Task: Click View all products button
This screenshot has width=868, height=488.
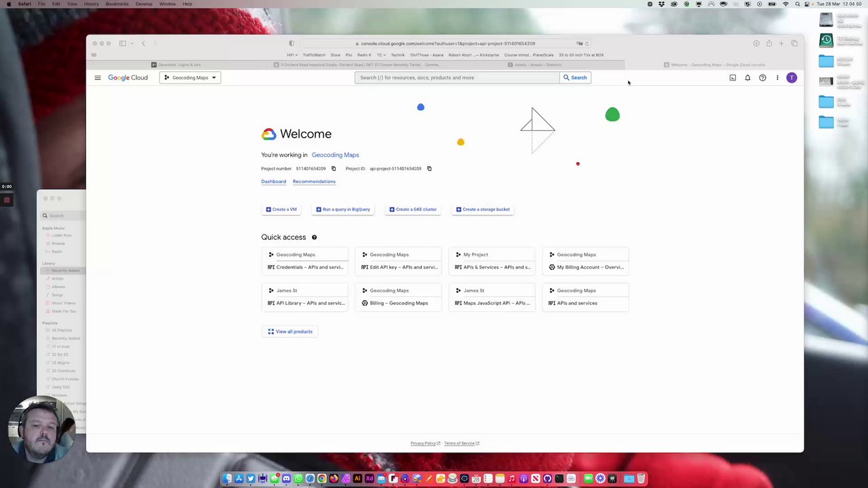Action: (290, 331)
